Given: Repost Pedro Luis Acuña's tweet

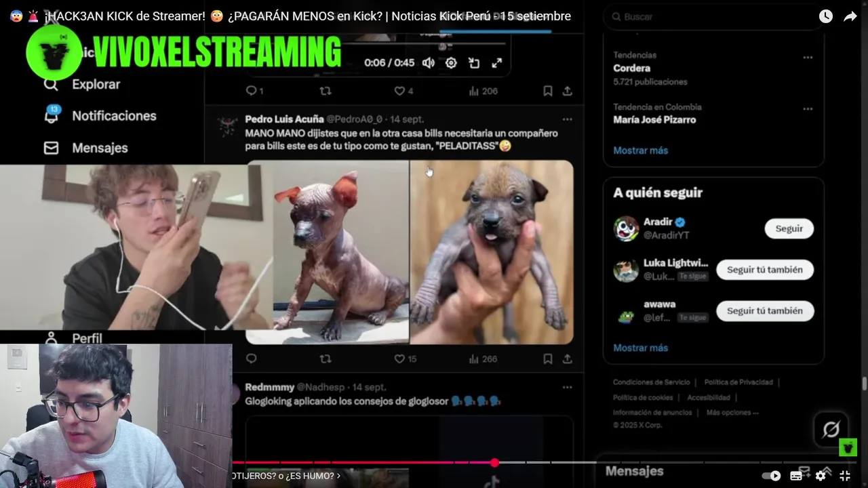Looking at the screenshot, I should 325,359.
